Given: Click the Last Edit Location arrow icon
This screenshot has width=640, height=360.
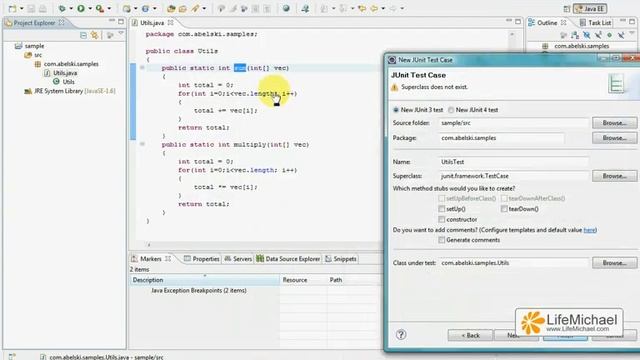Looking at the screenshot, I should pyautogui.click(x=362, y=8).
